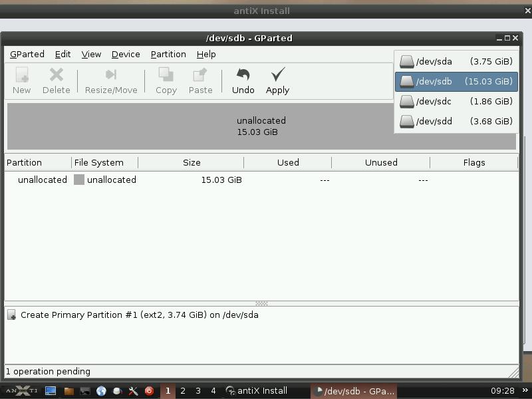The width and height of the screenshot is (532, 399).
Task: Click the pane divider handle above operations list
Action: 261,303
